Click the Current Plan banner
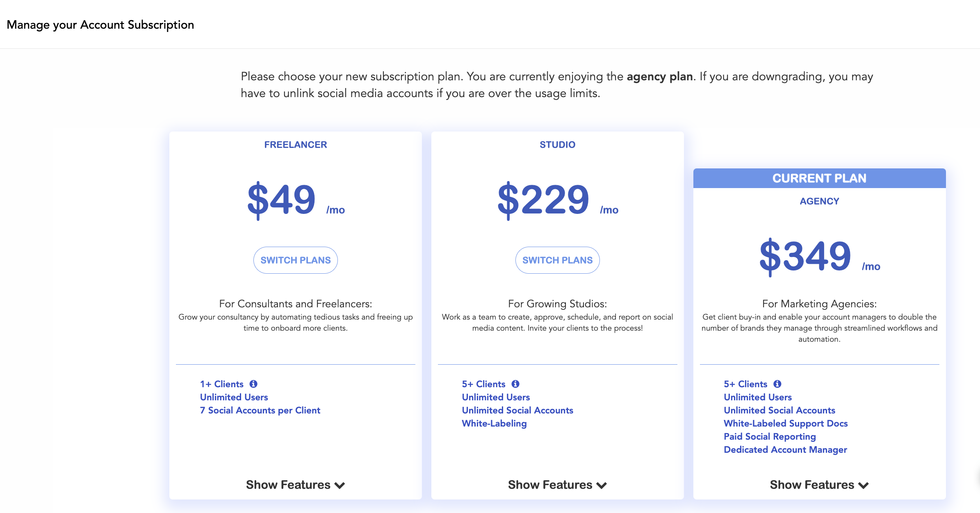Viewport: 980px width, 513px height. [x=820, y=178]
